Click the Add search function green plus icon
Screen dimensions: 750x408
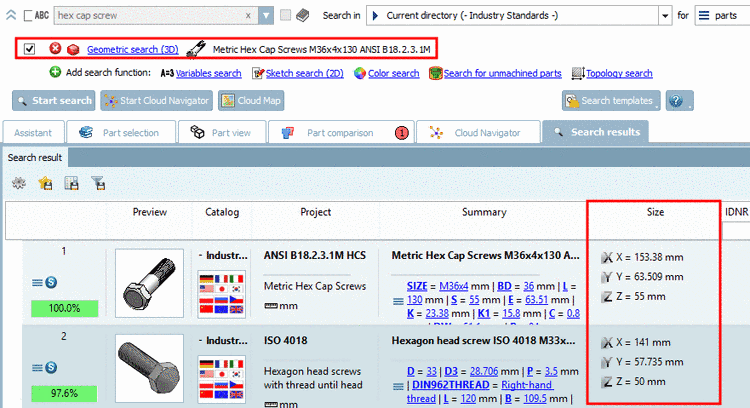55,73
